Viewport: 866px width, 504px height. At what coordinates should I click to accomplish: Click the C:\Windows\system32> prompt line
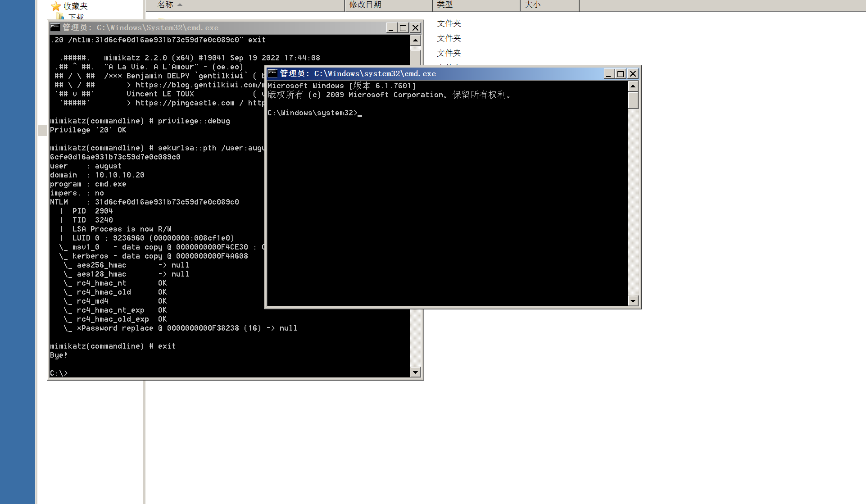point(312,113)
